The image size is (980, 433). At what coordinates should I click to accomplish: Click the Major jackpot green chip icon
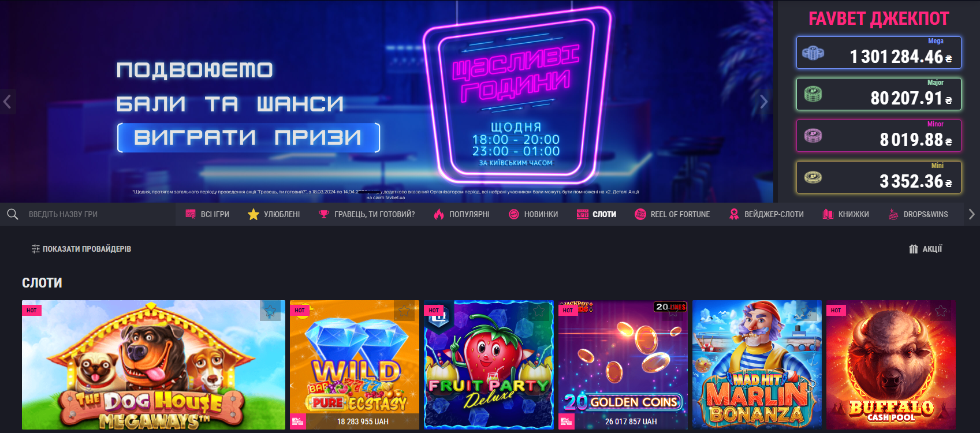coord(813,94)
